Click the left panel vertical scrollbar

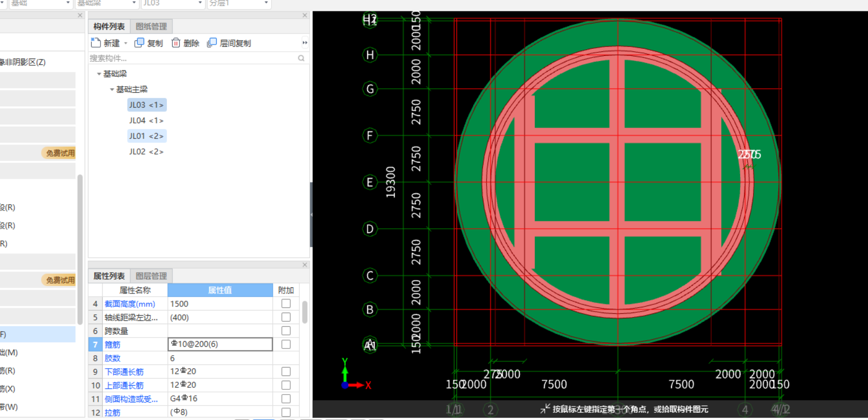(80, 249)
